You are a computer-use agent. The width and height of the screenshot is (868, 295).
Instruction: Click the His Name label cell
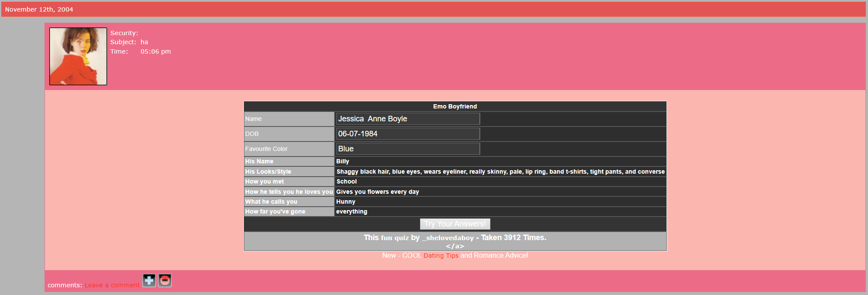[x=289, y=161]
